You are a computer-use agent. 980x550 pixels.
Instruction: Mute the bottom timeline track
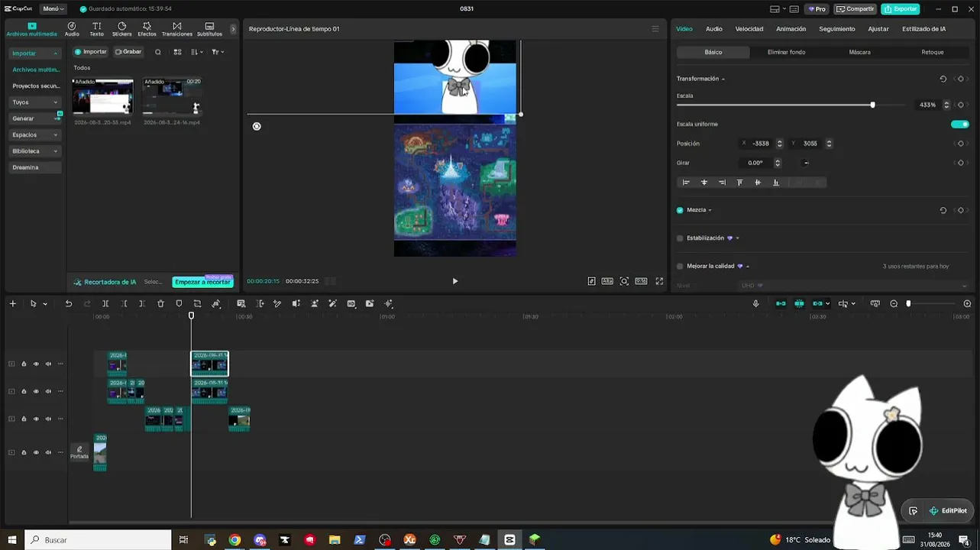click(48, 453)
